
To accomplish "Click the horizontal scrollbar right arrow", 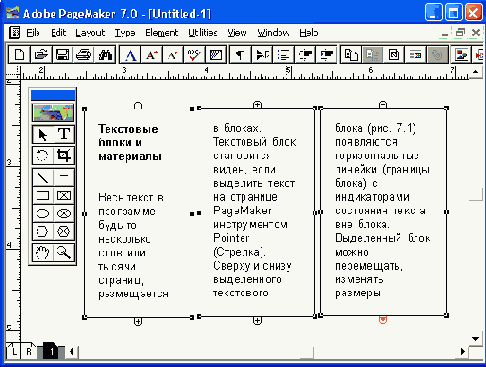I will click(x=463, y=351).
